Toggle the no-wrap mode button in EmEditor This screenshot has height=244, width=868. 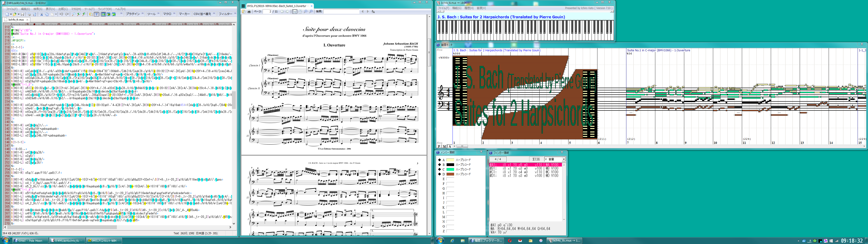[x=104, y=14]
